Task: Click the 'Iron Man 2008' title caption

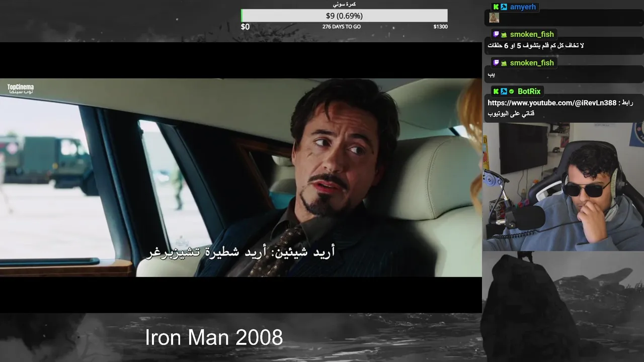Action: 214,337
